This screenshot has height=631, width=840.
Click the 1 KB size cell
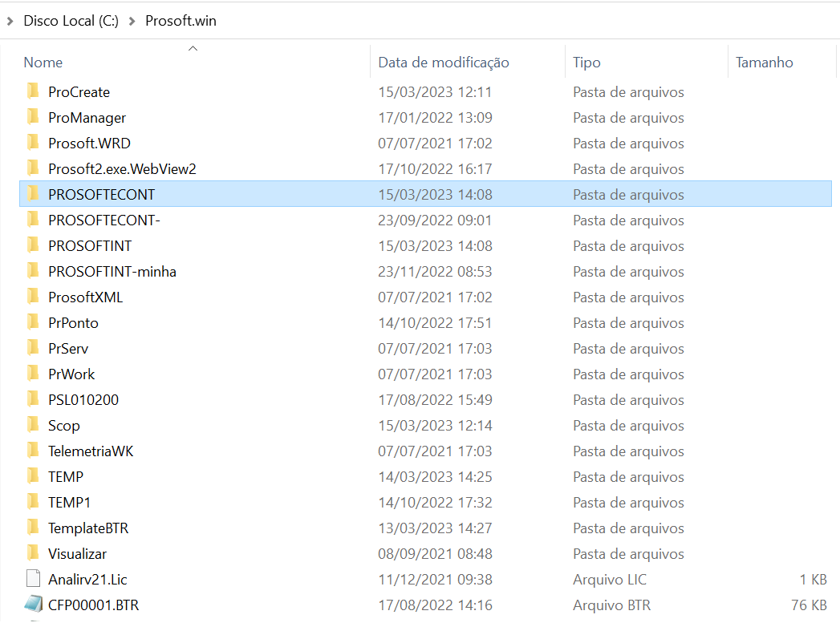click(x=814, y=580)
